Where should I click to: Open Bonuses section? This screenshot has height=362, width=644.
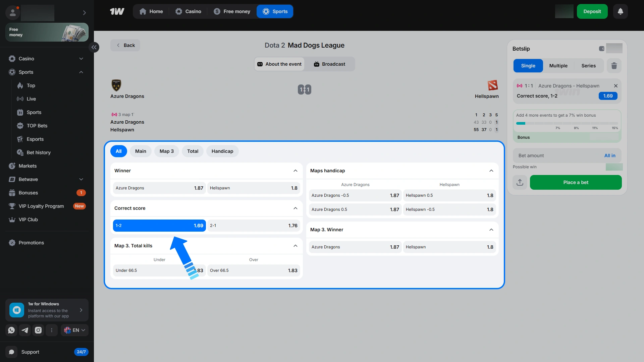[x=28, y=193]
